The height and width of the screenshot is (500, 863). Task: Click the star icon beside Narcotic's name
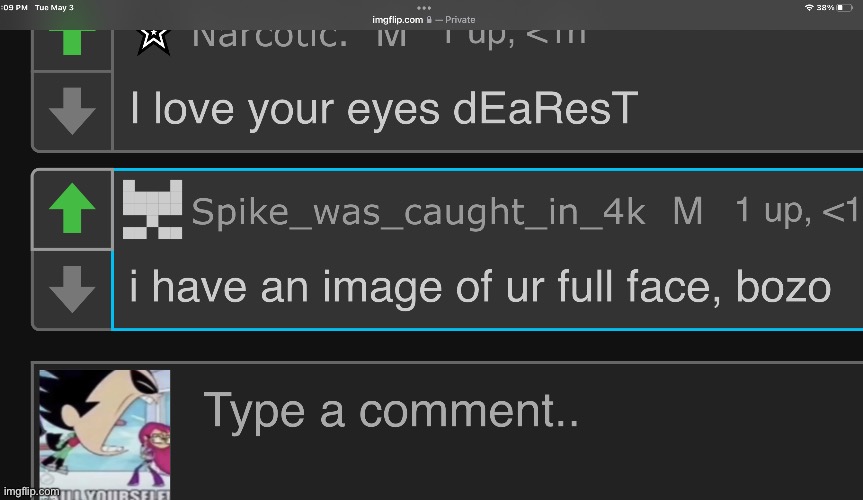click(153, 38)
